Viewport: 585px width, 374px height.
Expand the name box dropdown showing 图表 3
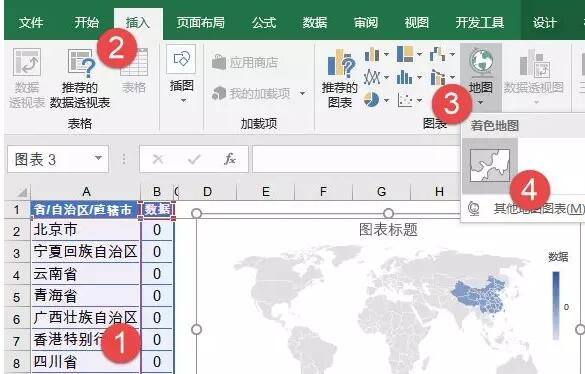click(x=98, y=158)
